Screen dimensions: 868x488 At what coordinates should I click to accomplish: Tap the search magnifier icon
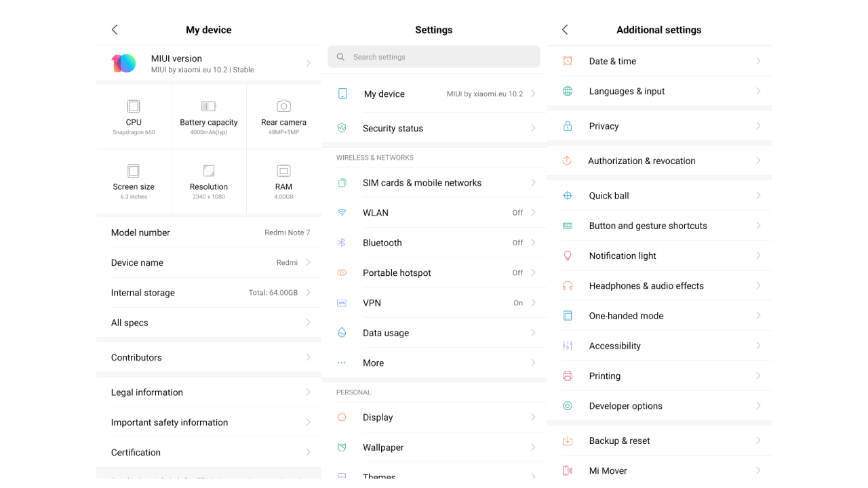click(340, 57)
